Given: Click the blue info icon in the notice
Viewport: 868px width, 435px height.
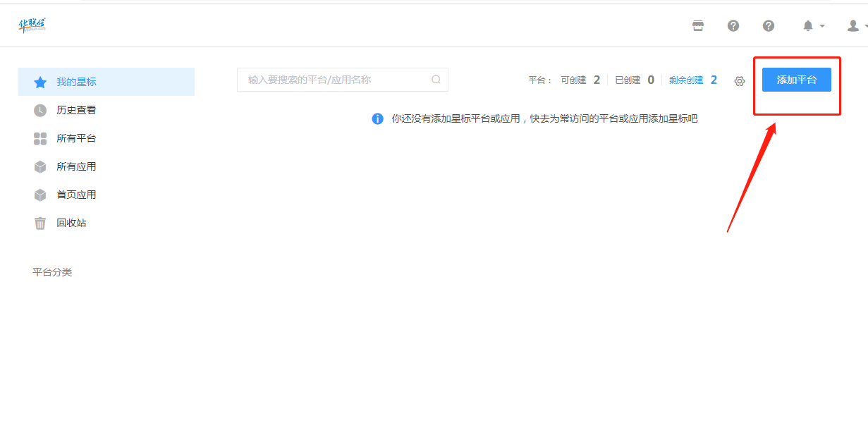Looking at the screenshot, I should tap(378, 118).
